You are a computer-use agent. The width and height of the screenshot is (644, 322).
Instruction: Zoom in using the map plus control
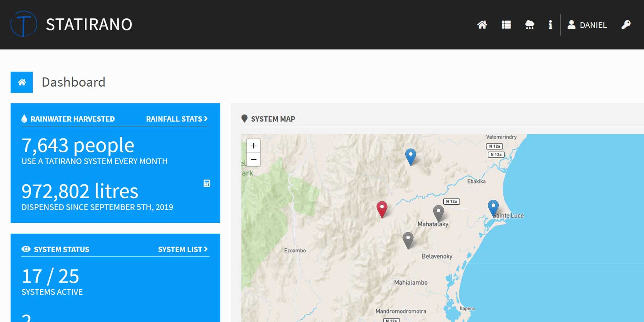[x=254, y=146]
